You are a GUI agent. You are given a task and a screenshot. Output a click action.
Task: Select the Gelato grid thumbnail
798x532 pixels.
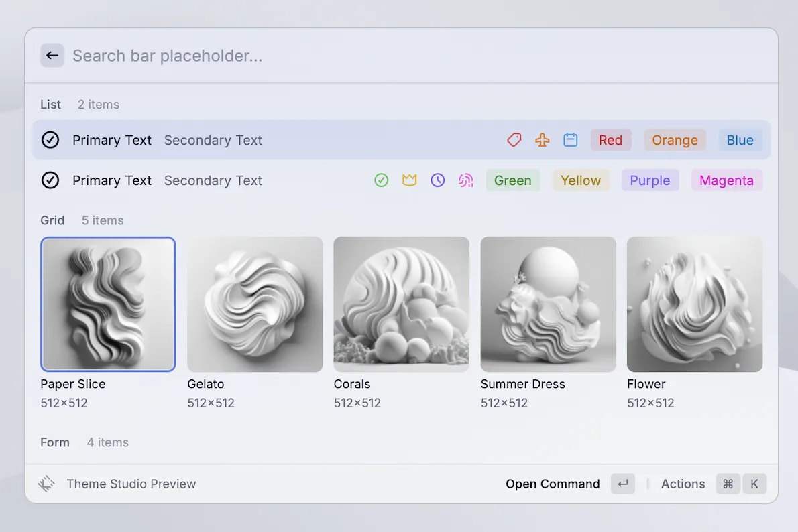click(x=255, y=304)
